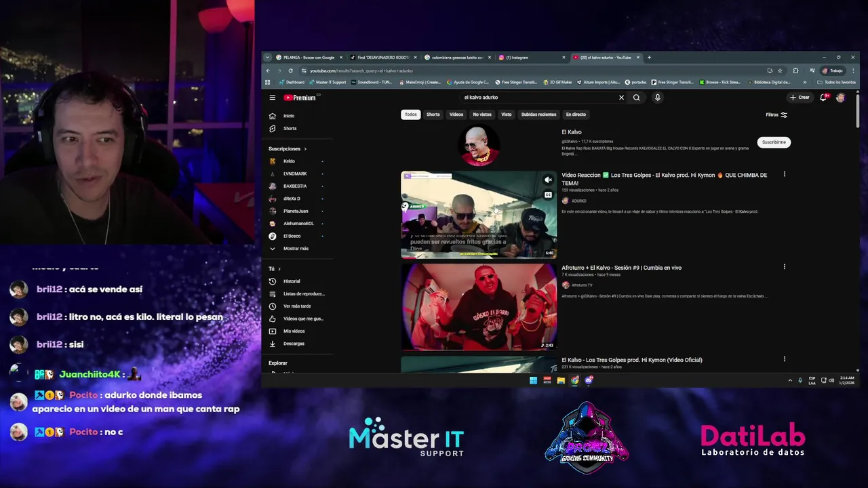This screenshot has width=868, height=488.
Task: Open the Filtros search filters
Action: (x=776, y=115)
